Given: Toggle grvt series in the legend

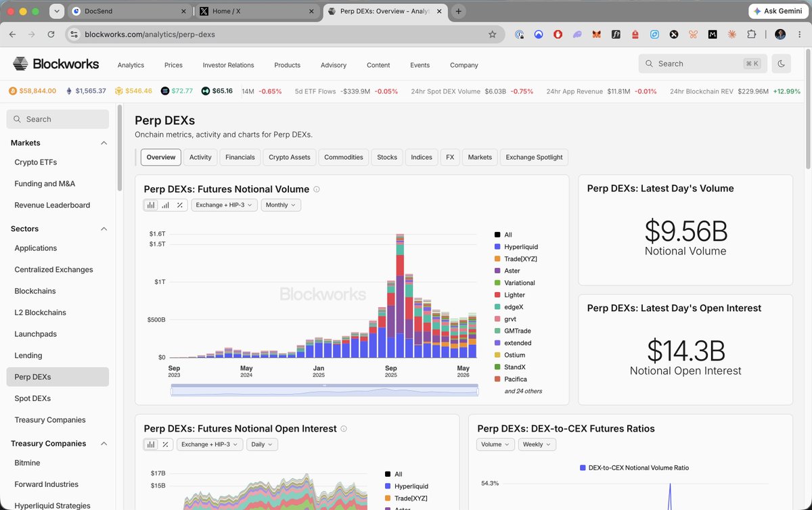Looking at the screenshot, I should [506, 319].
